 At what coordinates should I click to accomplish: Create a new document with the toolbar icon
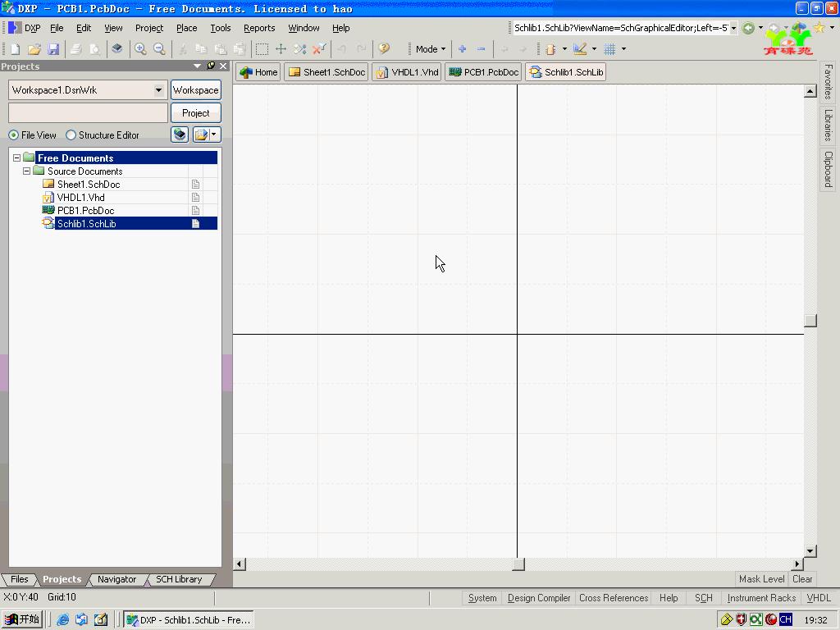tap(15, 49)
